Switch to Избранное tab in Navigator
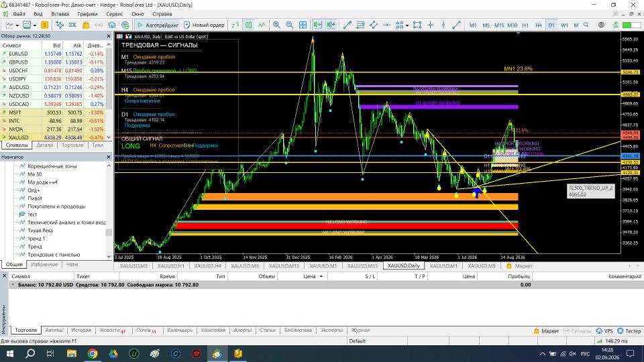 [x=44, y=264]
